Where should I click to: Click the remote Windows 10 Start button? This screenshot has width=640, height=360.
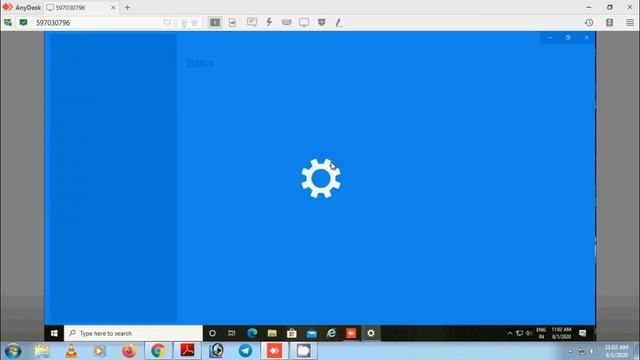tap(54, 333)
